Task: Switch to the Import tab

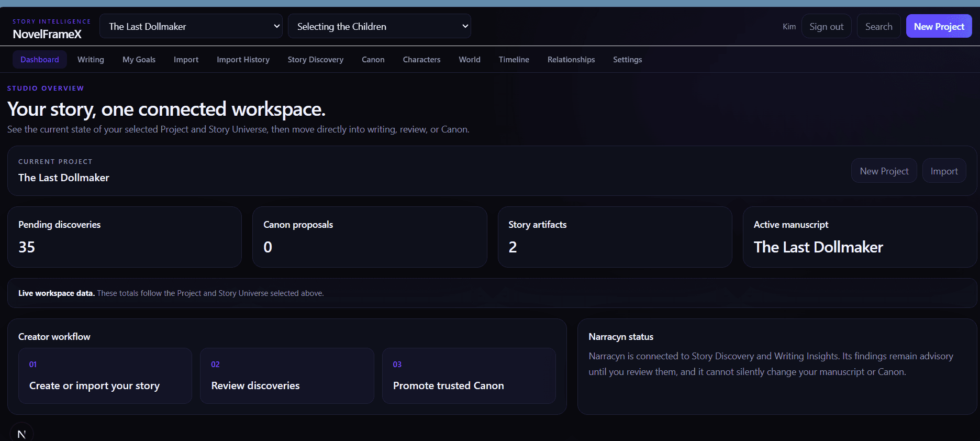Action: coord(186,60)
